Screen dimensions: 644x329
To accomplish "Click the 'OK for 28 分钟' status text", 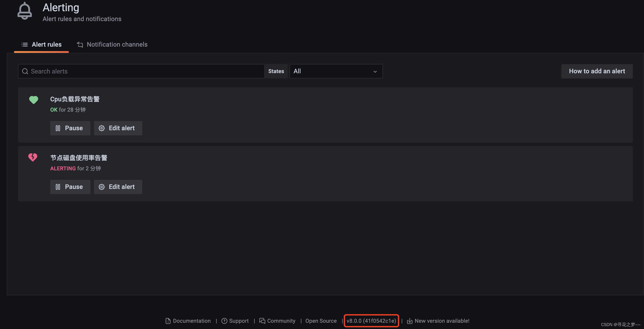I will click(68, 110).
